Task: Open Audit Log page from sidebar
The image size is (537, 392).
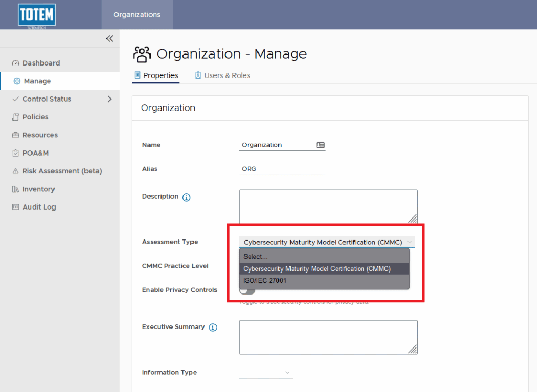Action: 60,207
